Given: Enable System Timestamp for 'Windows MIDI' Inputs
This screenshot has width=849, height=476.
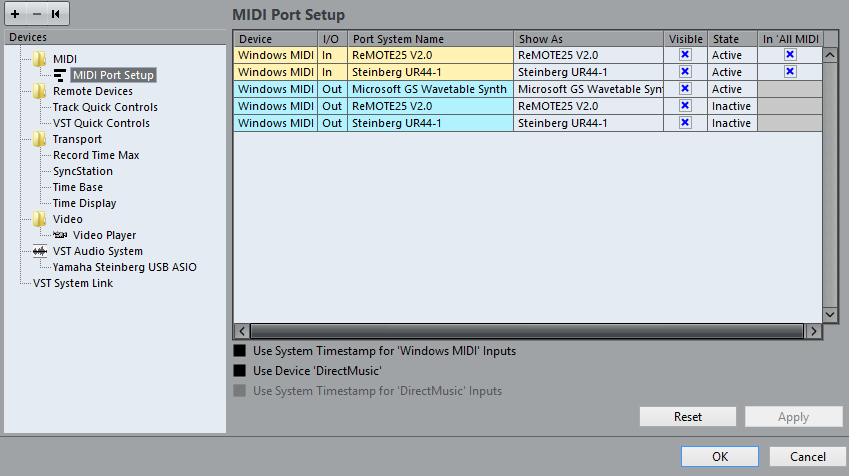Looking at the screenshot, I should click(239, 351).
